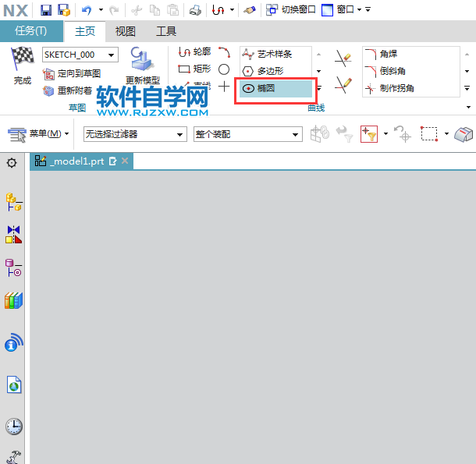Open the Constraint Navigator sidebar icon

coord(14,235)
